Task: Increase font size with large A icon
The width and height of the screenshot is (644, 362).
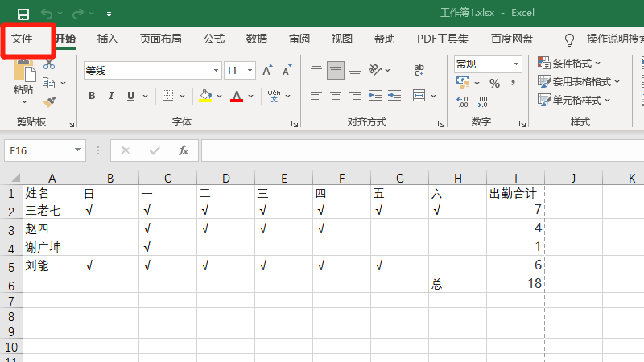Action: coord(267,71)
